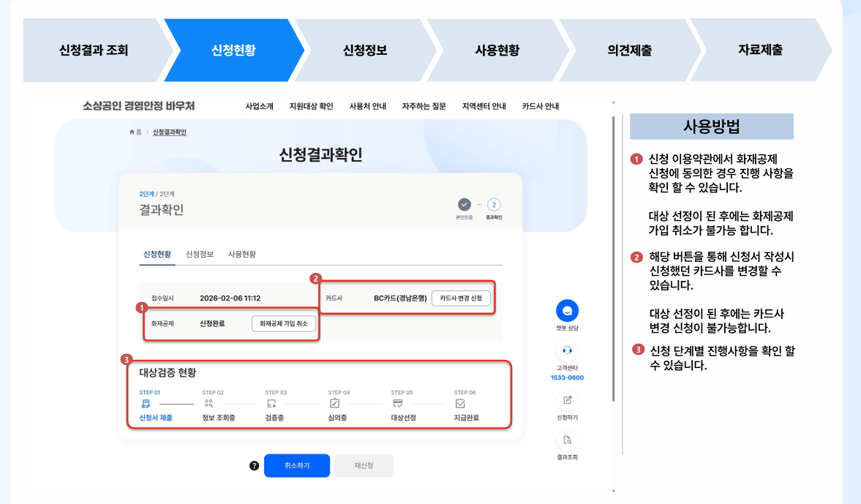Open the 사용처 안내 menu

click(368, 107)
